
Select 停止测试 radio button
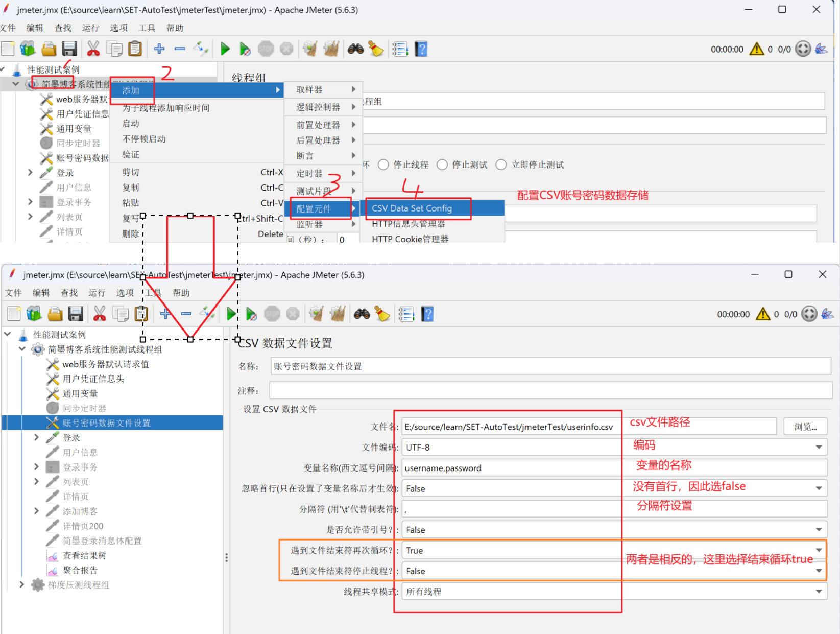442,165
